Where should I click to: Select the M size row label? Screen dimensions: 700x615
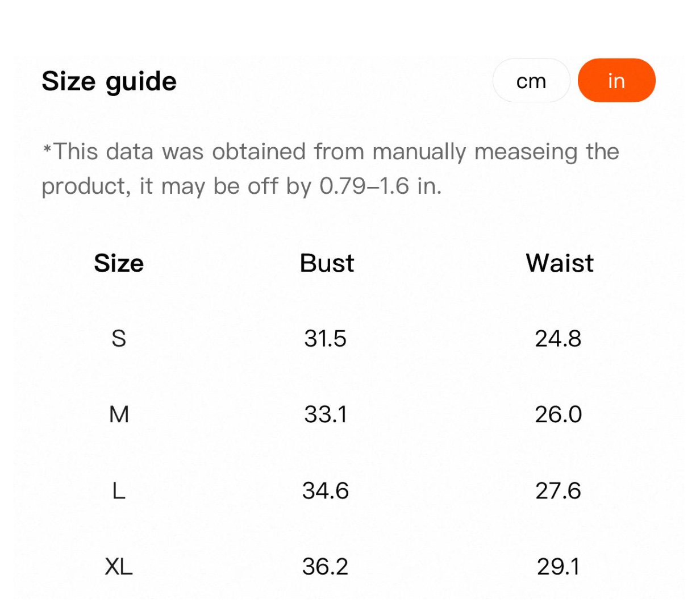119,414
